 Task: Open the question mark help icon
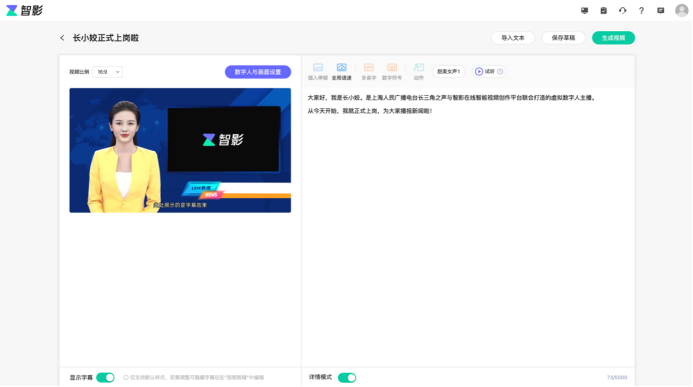click(x=641, y=11)
